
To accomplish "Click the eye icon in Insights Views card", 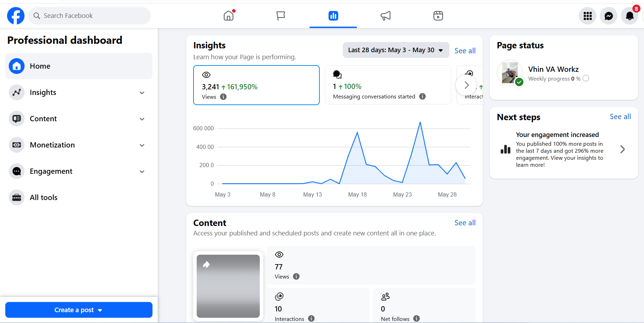I will [206, 75].
